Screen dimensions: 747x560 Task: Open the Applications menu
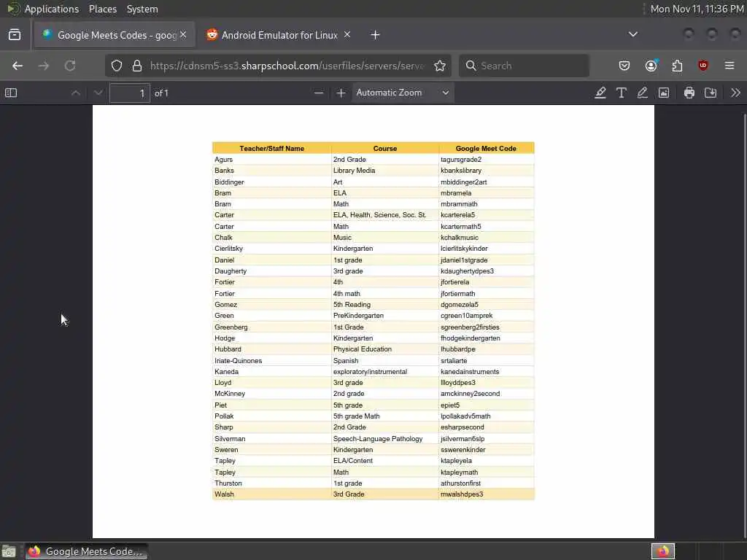point(52,9)
